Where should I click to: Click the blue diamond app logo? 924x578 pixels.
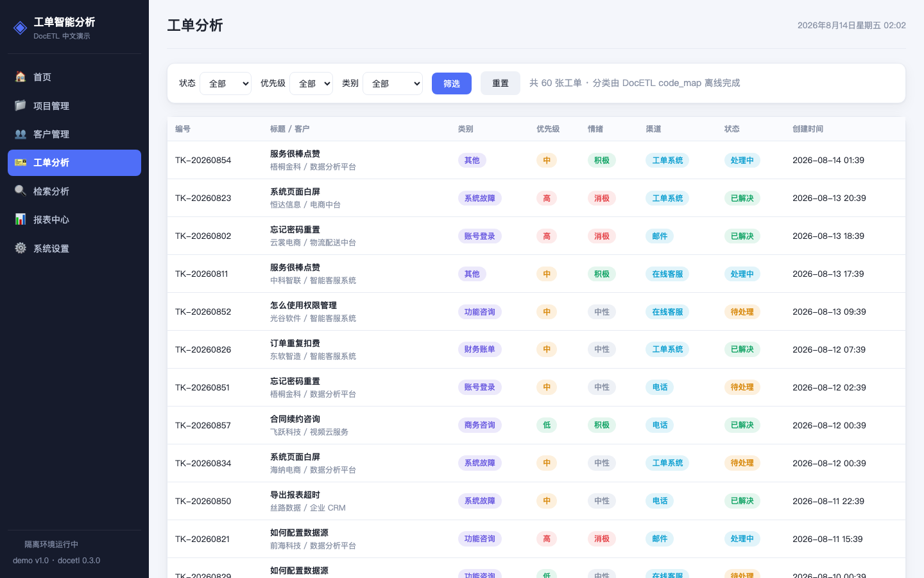click(21, 28)
